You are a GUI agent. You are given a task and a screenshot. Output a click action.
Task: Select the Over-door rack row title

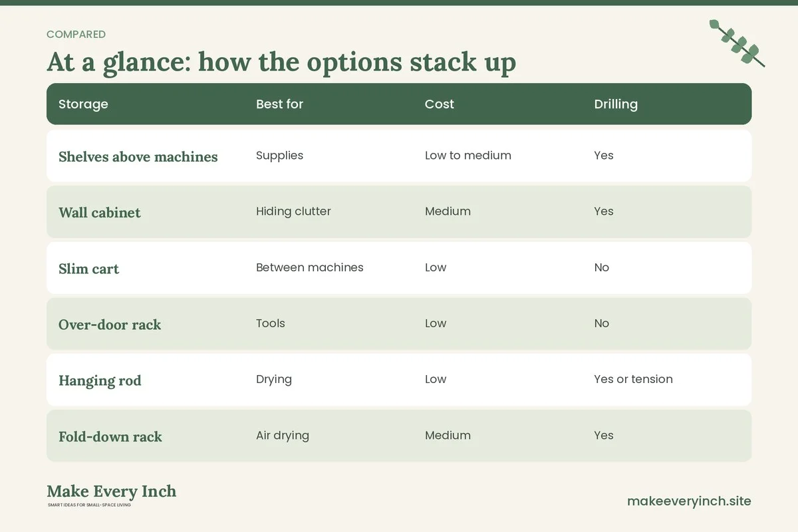[110, 325]
